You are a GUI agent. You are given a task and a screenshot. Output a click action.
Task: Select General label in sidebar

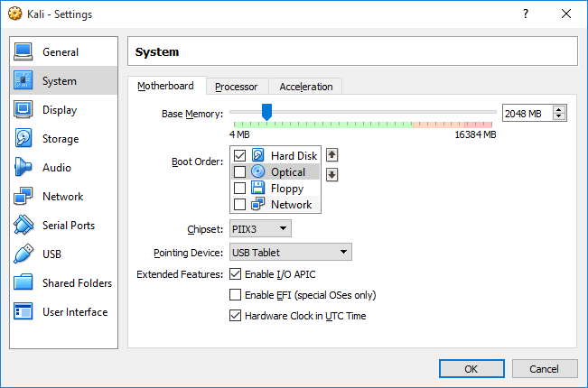pos(61,52)
